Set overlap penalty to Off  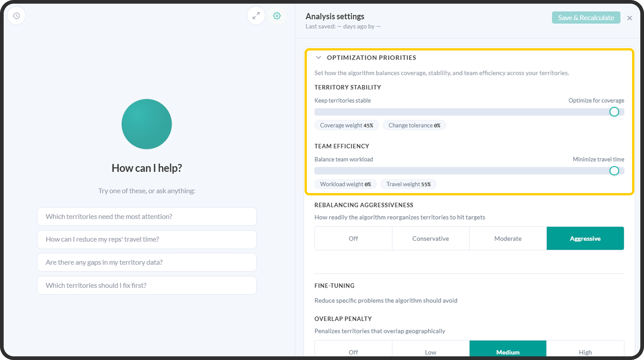tap(353, 349)
